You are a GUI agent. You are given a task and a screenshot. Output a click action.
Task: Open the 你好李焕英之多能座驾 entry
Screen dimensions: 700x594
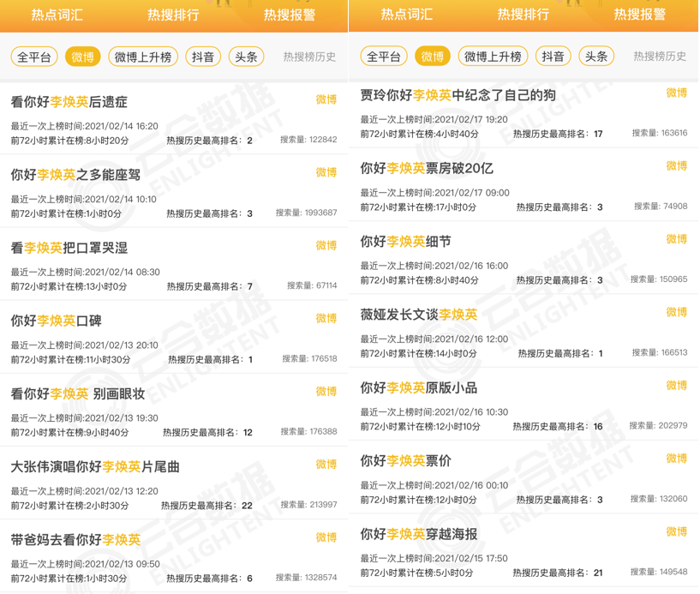point(174,192)
